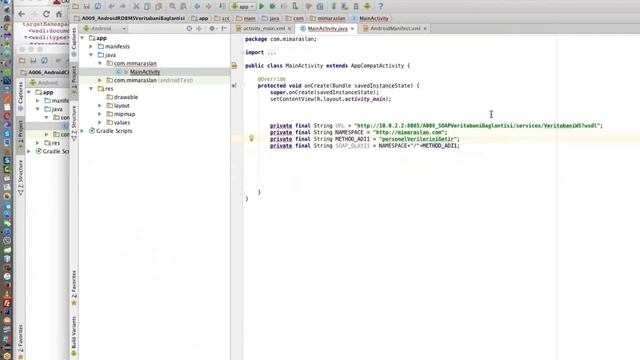
Task: Click the Find magnifier icon
Action: (172, 6)
